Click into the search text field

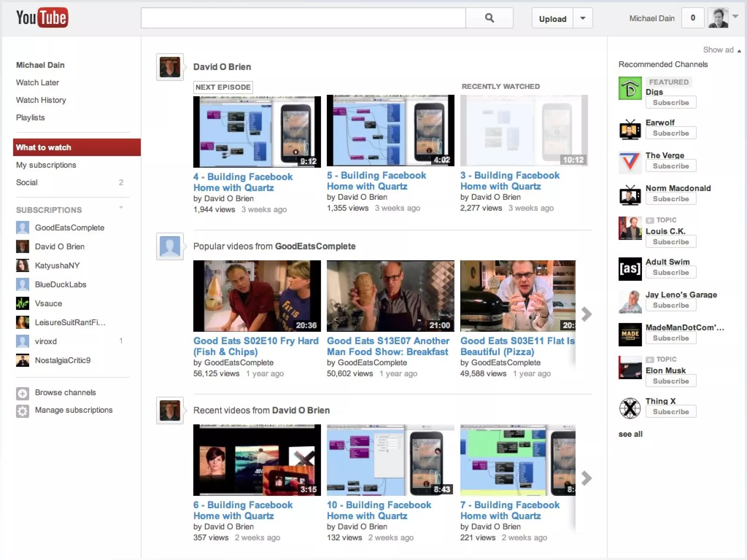click(303, 18)
